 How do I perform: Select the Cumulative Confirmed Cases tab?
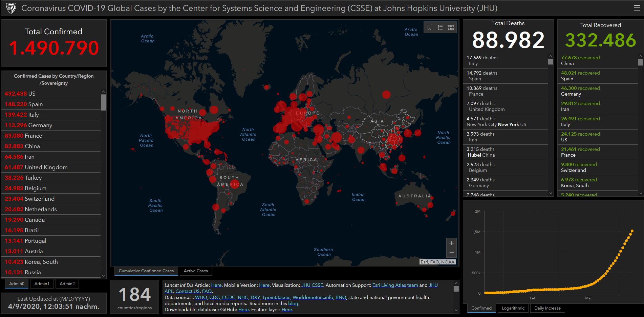point(146,271)
